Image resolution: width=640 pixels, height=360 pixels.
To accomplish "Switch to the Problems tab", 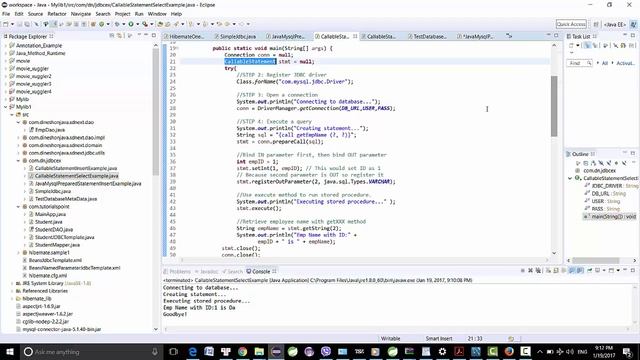I will 177,271.
